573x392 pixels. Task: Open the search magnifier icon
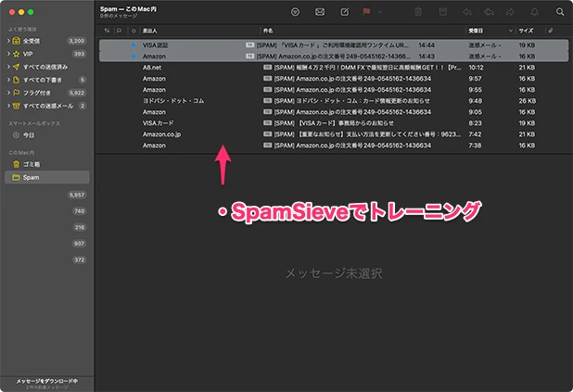point(560,12)
